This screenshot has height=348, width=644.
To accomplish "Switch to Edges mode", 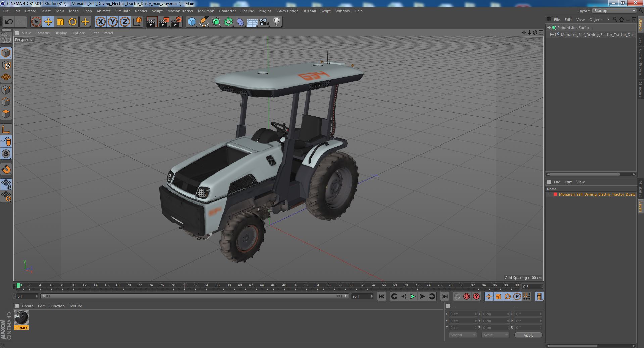I will [x=6, y=102].
